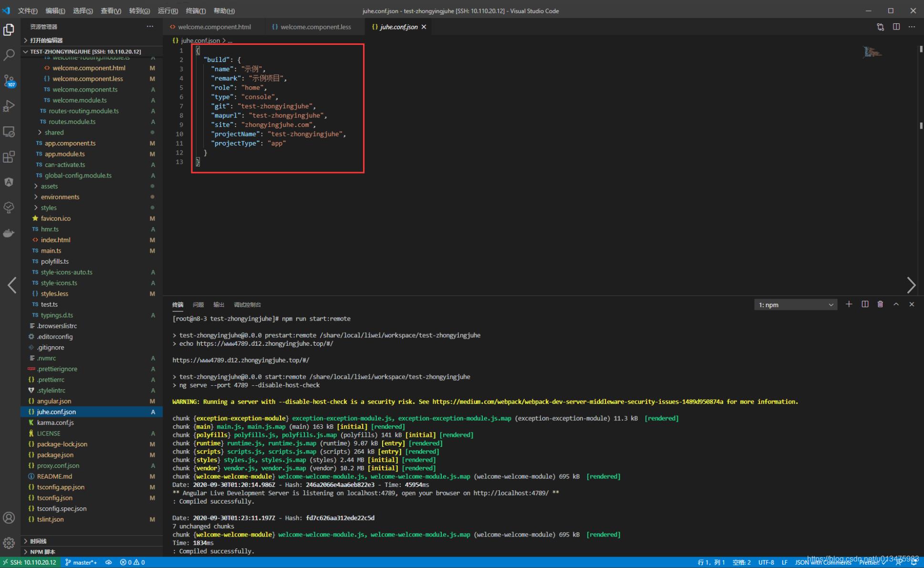This screenshot has height=568, width=924.
Task: Open Remote Explorer in activity bar
Action: [x=9, y=132]
